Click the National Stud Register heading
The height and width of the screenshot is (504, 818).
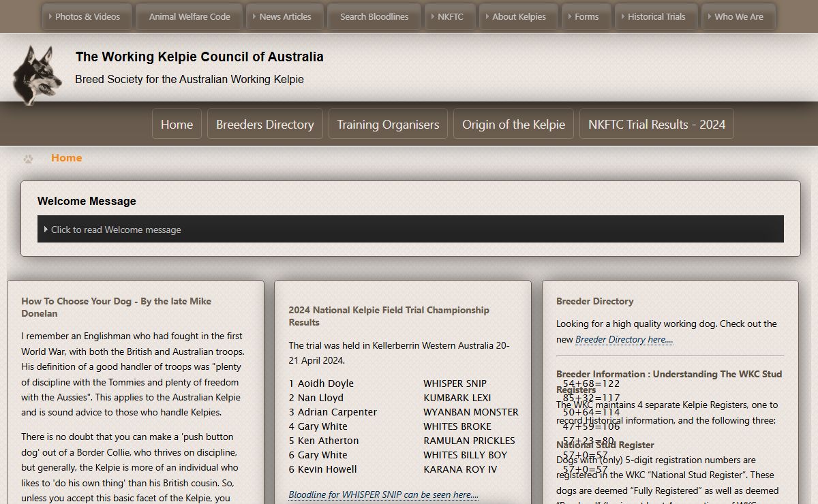tap(605, 445)
